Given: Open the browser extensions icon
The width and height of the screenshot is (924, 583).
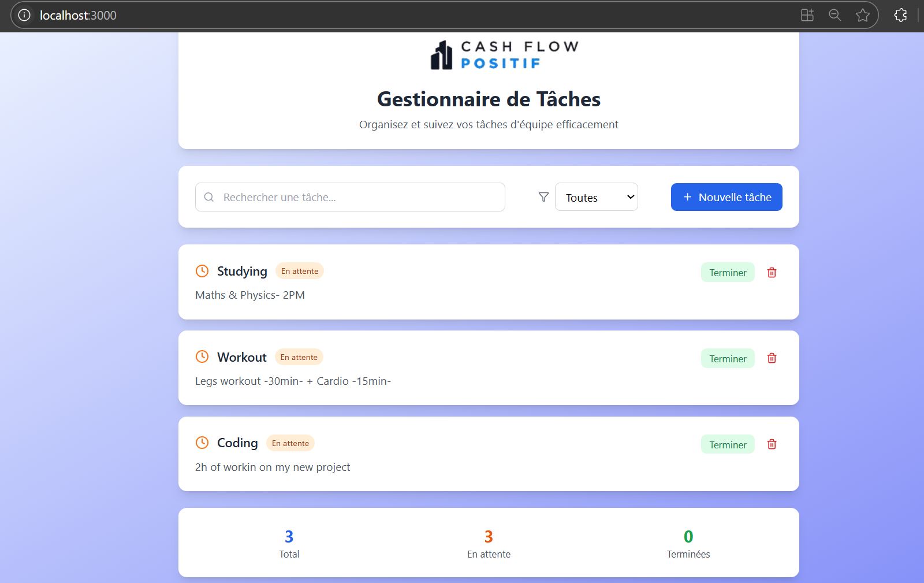Looking at the screenshot, I should pyautogui.click(x=900, y=15).
